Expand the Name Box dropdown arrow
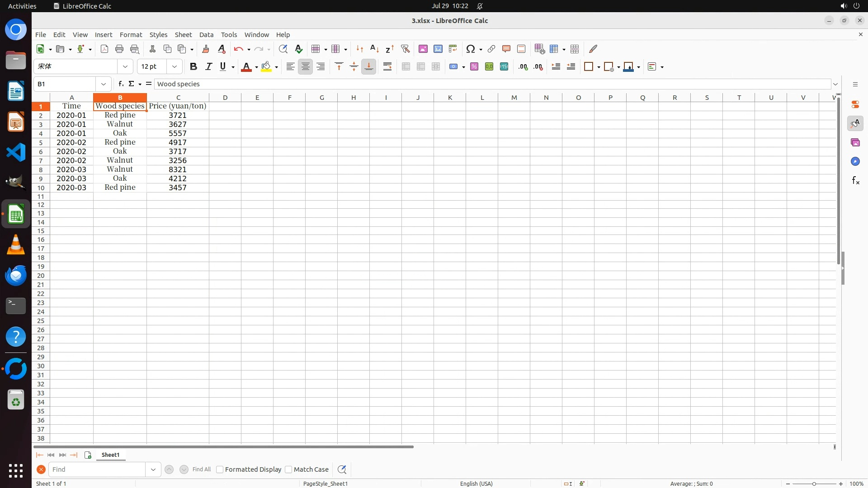The width and height of the screenshot is (868, 488). point(104,84)
